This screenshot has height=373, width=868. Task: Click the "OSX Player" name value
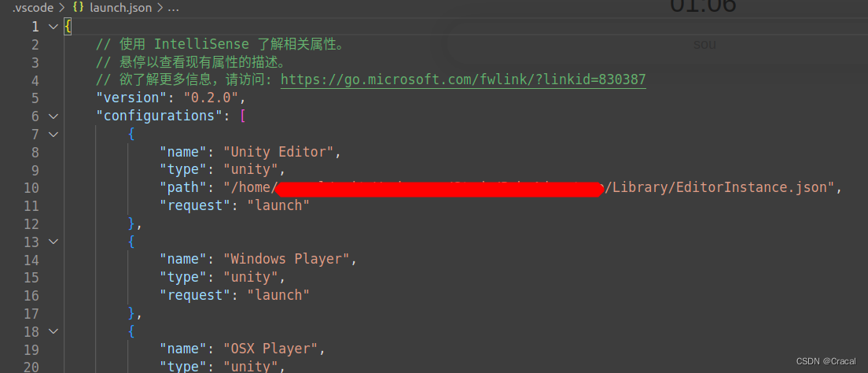(271, 349)
